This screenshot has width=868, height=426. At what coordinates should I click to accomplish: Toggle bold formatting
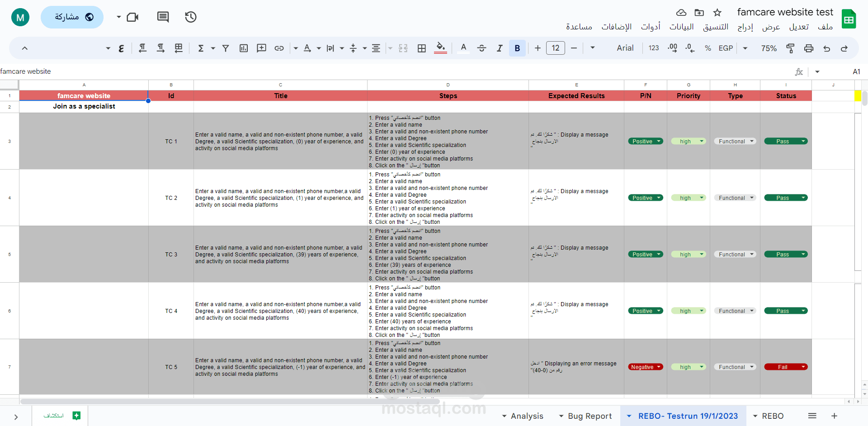tap(517, 48)
